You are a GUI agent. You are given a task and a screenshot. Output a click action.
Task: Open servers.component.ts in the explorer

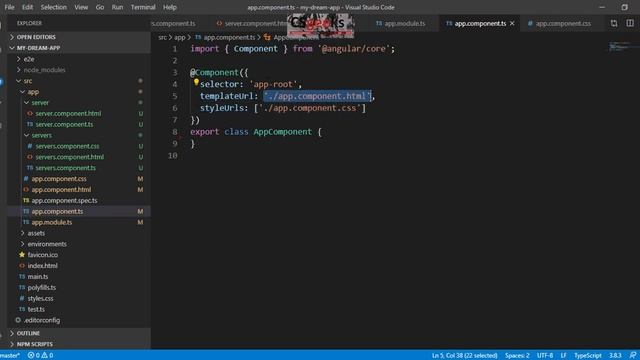79,168
